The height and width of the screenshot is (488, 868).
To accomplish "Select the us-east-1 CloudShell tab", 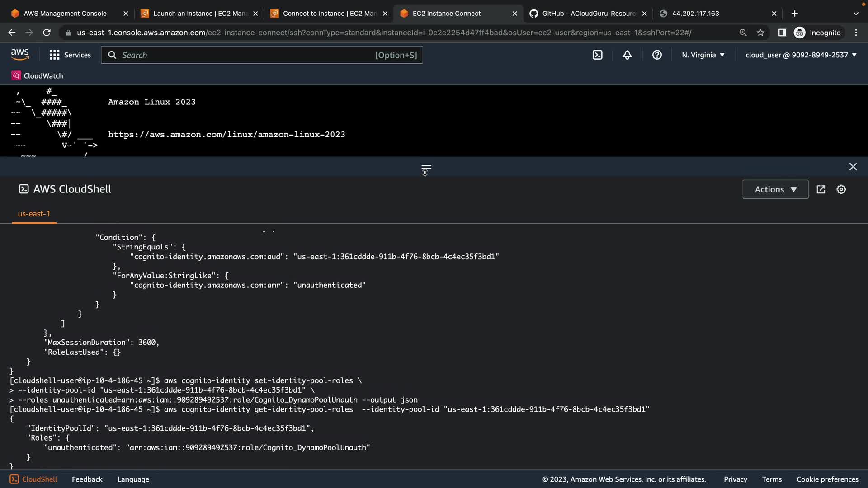I will [x=34, y=214].
